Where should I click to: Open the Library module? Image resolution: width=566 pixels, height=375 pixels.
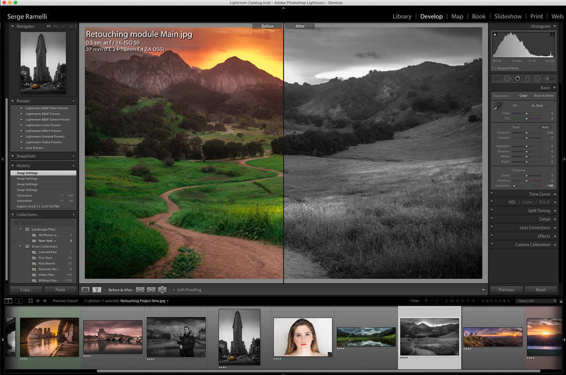402,16
